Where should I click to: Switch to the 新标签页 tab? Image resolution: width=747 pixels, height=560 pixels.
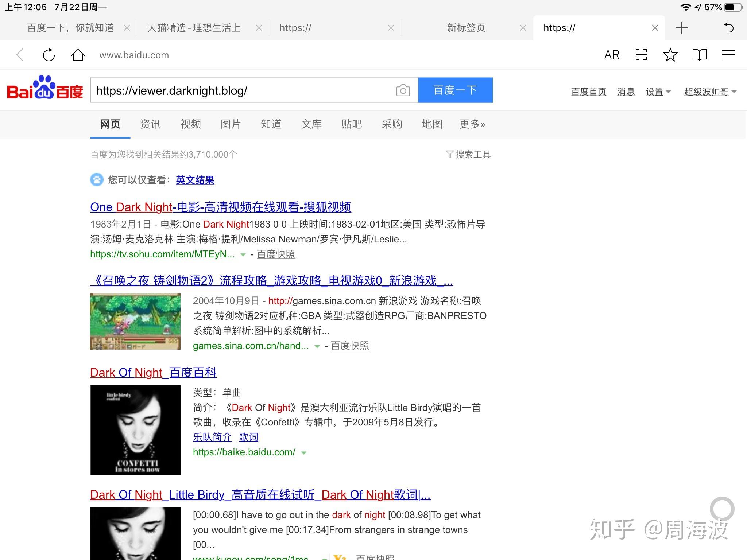coord(466,28)
